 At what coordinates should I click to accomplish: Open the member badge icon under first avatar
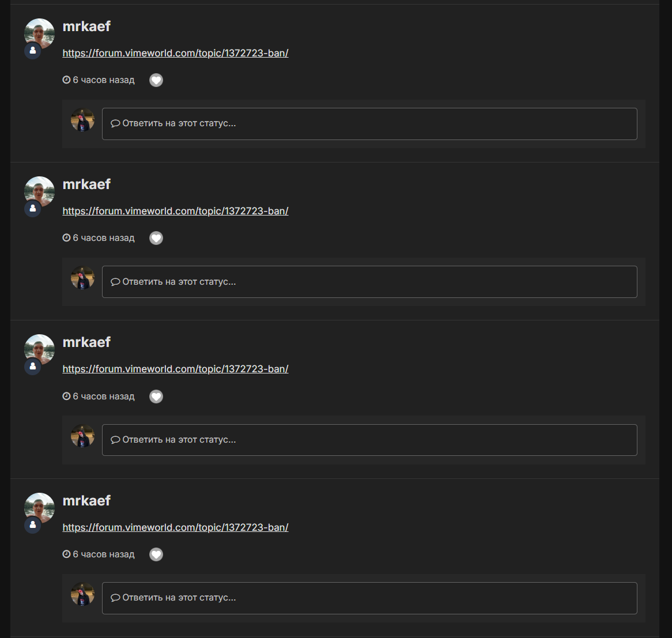click(33, 51)
